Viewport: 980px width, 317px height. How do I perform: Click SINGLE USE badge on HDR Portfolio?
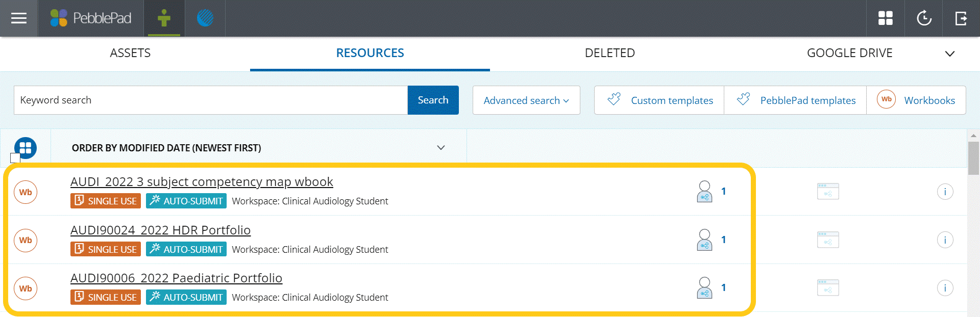[x=106, y=249]
